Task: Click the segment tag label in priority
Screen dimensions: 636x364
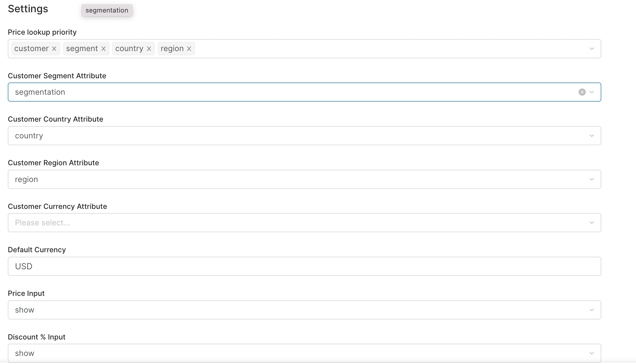Action: click(82, 49)
